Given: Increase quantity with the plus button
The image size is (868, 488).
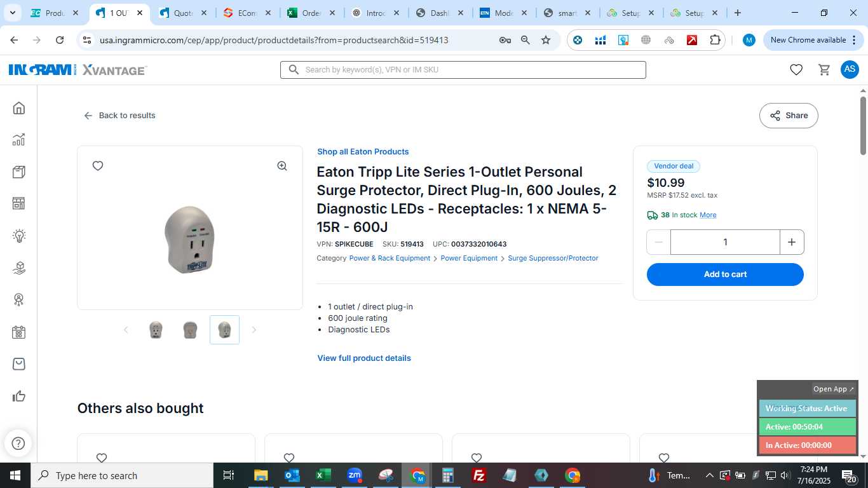Looking at the screenshot, I should (x=792, y=242).
